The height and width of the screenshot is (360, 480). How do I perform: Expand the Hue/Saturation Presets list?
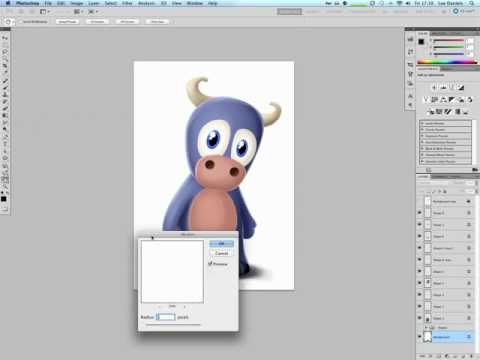[423, 142]
